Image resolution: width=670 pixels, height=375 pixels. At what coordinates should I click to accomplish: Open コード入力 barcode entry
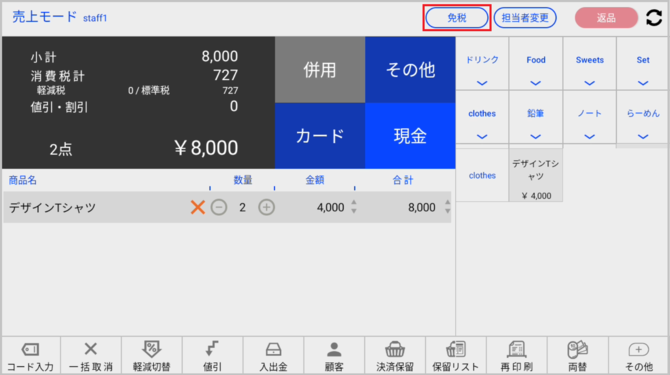[30, 356]
